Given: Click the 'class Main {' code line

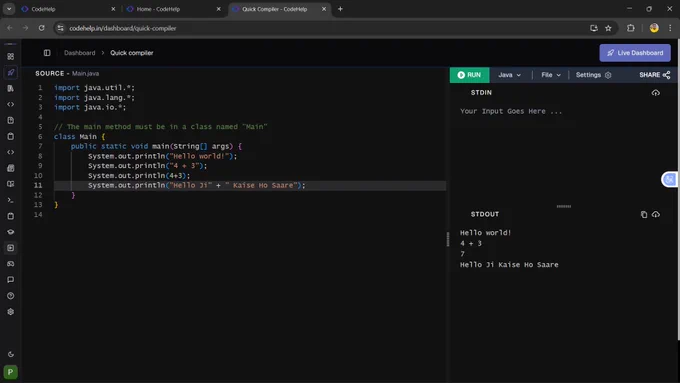Looking at the screenshot, I should [x=79, y=137].
